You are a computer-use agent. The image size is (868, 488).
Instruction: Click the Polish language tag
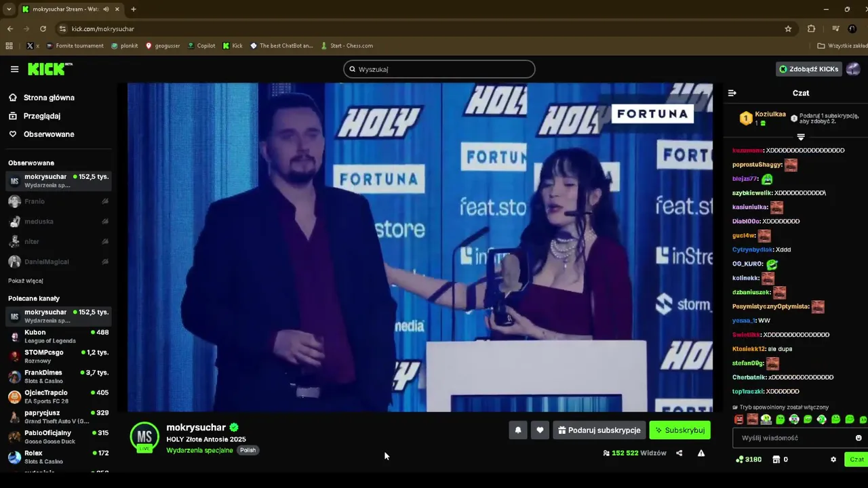248,450
